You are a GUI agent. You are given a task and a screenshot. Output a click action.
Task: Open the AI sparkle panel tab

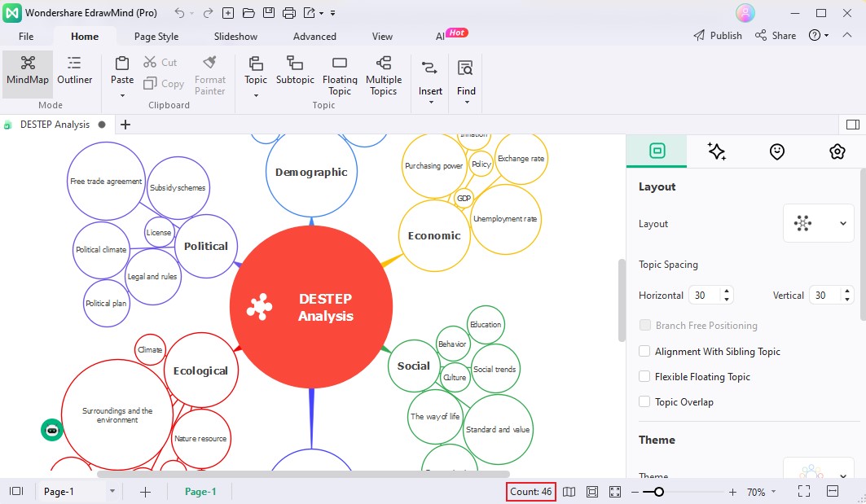pos(716,151)
